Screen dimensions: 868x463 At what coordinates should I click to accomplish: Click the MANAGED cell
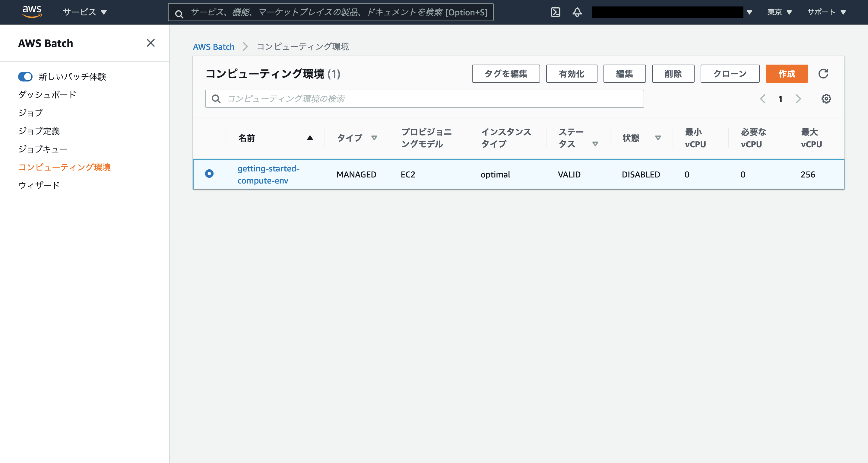pos(356,174)
